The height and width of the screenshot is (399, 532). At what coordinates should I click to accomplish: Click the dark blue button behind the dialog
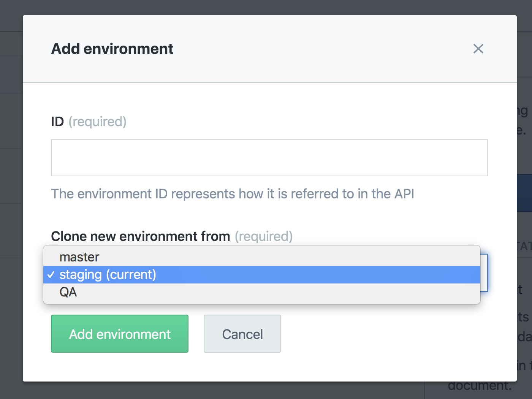tap(524, 193)
